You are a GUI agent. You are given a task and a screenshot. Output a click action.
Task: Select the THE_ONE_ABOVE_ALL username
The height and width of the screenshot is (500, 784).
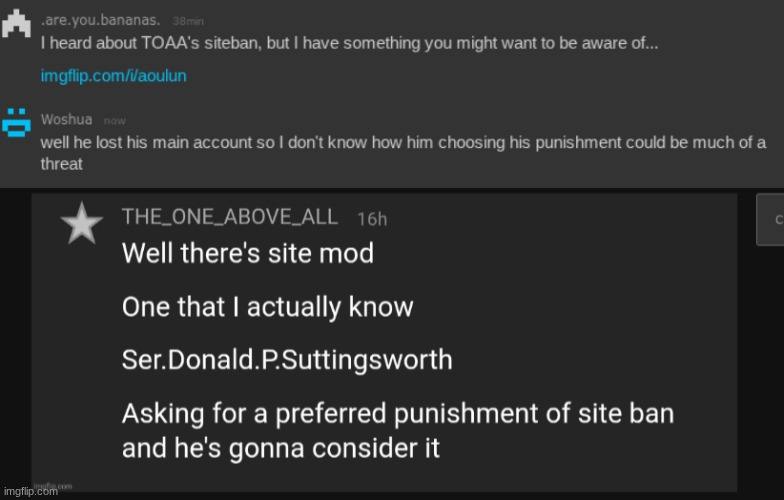pyautogui.click(x=230, y=218)
